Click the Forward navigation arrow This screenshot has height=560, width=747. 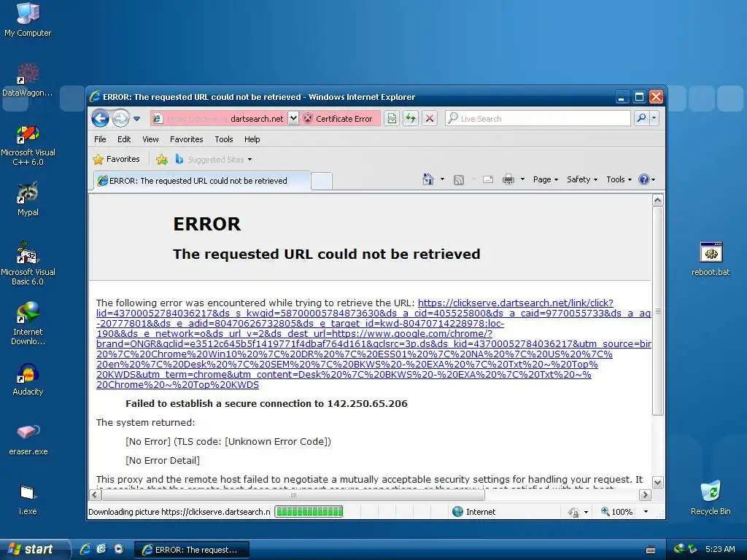[120, 118]
